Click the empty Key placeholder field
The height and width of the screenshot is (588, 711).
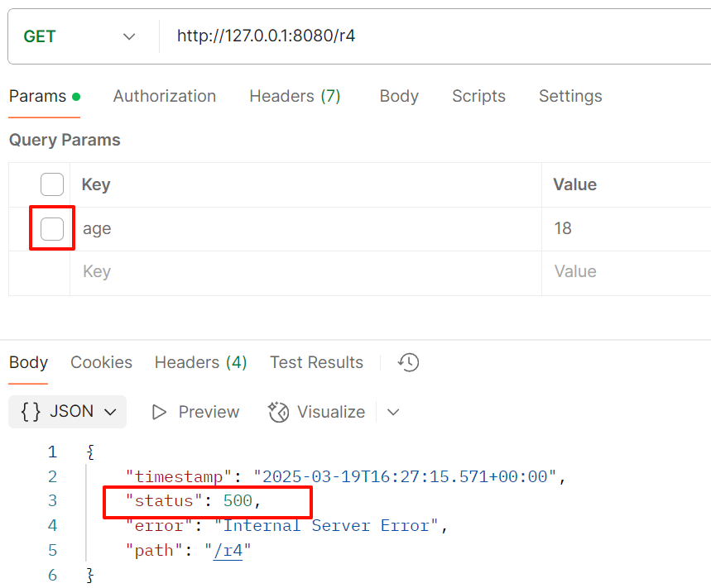[305, 272]
